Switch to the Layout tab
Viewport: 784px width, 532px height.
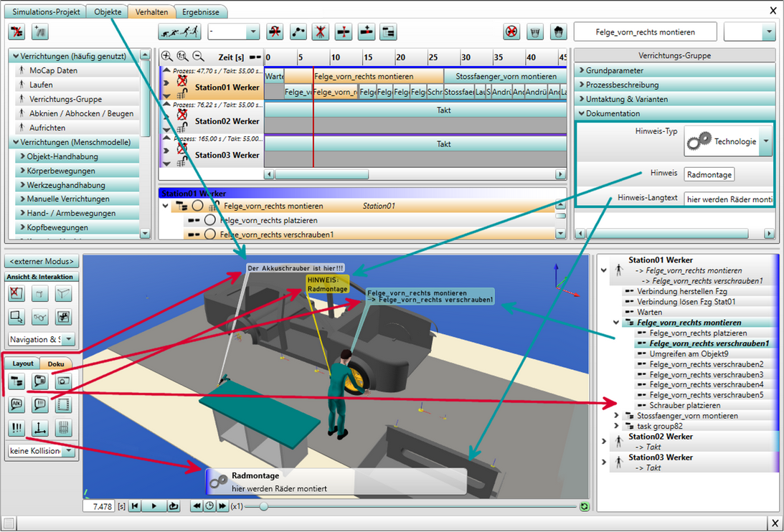22,364
